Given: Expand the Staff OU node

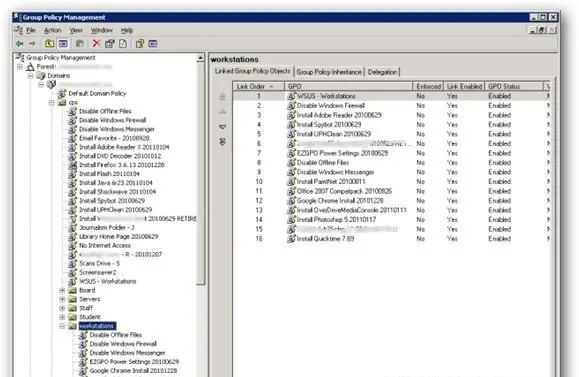Looking at the screenshot, I should 62,308.
